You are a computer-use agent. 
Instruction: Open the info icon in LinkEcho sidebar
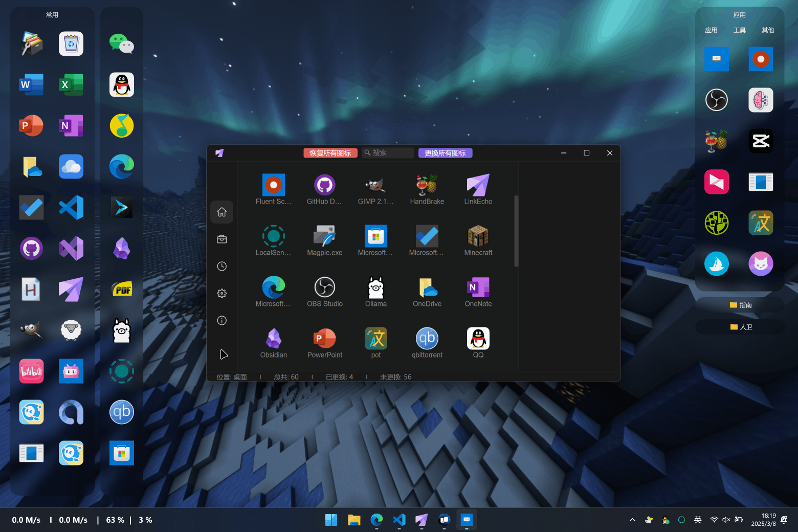tap(222, 320)
